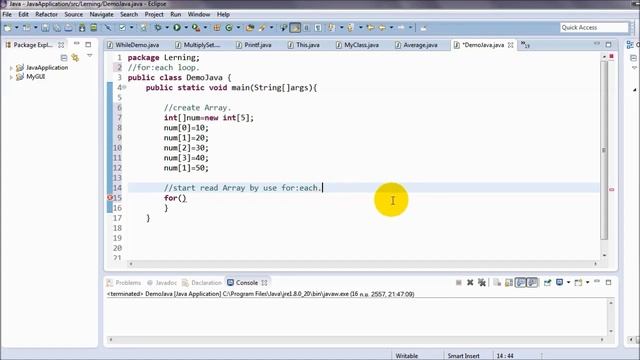Open the Source menu
640x360 pixels.
[73, 14]
